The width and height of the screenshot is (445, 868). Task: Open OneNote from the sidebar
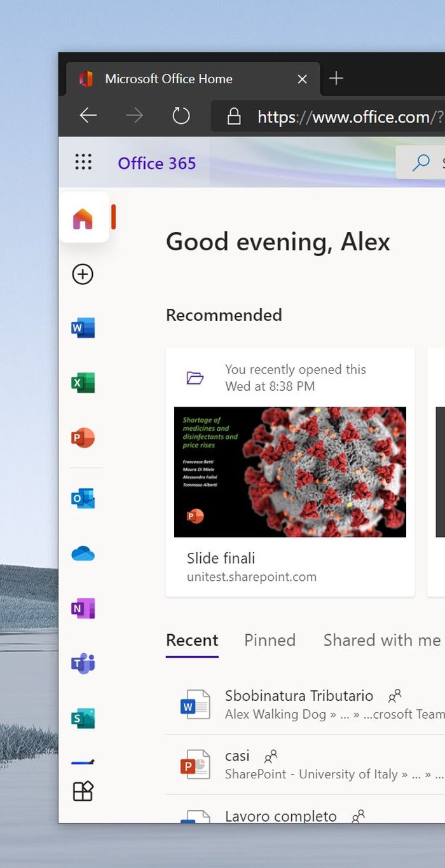click(83, 609)
